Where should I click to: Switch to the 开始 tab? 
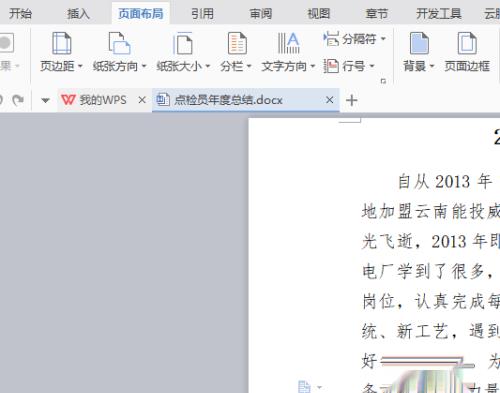tap(20, 14)
